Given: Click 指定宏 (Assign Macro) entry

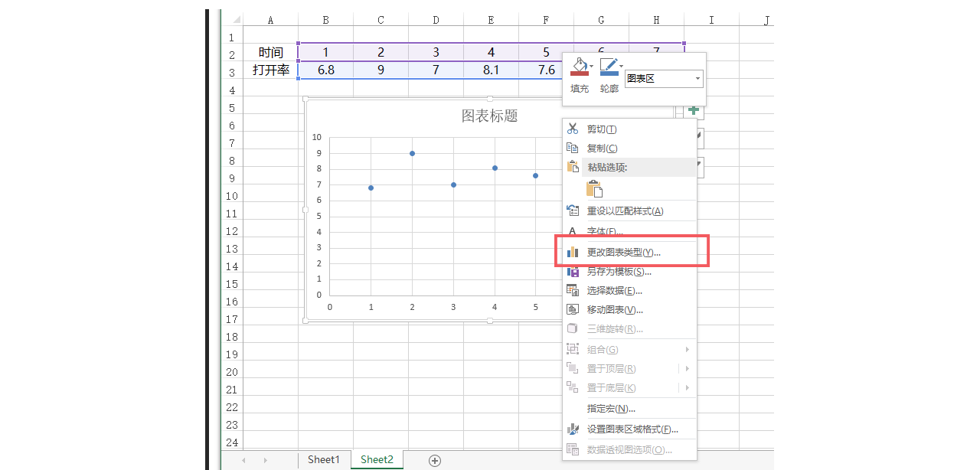Looking at the screenshot, I should (x=610, y=409).
